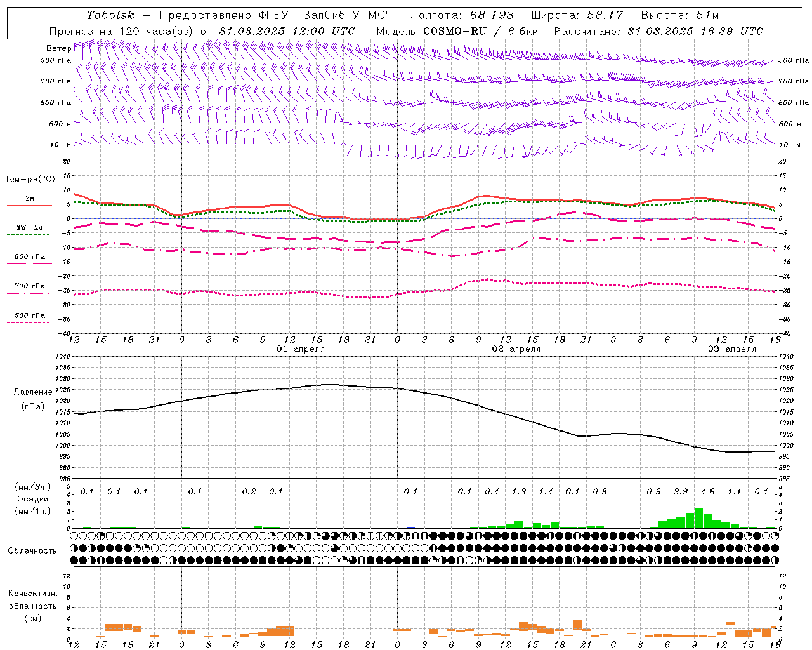This screenshot has height=650, width=812.
Task: Click the 1.3 precipitation amount value
Action: [x=519, y=492]
